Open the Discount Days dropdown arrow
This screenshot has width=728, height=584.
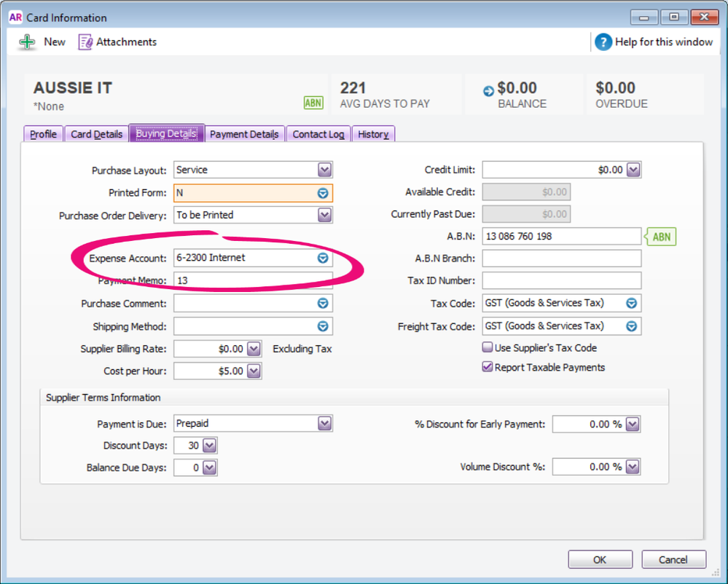pos(209,446)
